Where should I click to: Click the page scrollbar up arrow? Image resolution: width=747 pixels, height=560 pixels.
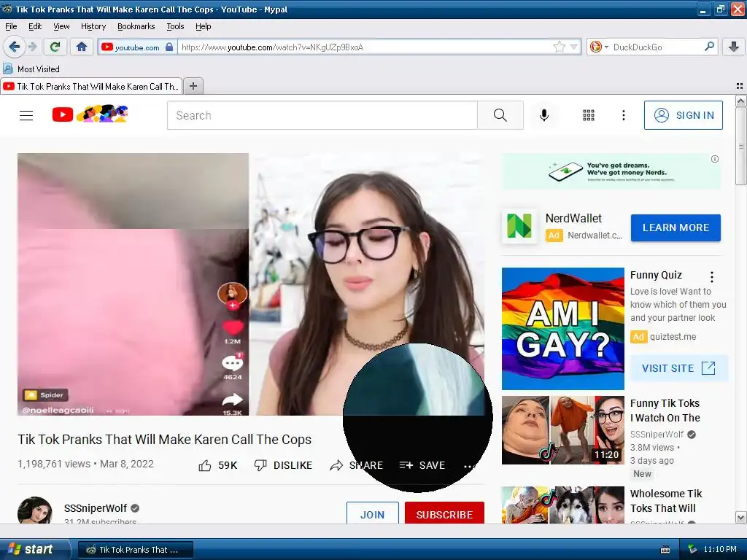pos(740,101)
